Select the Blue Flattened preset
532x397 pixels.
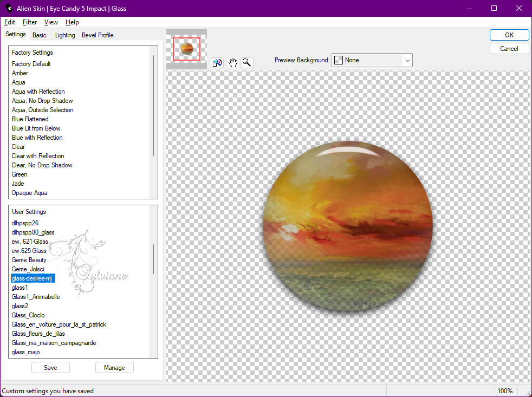tap(30, 119)
